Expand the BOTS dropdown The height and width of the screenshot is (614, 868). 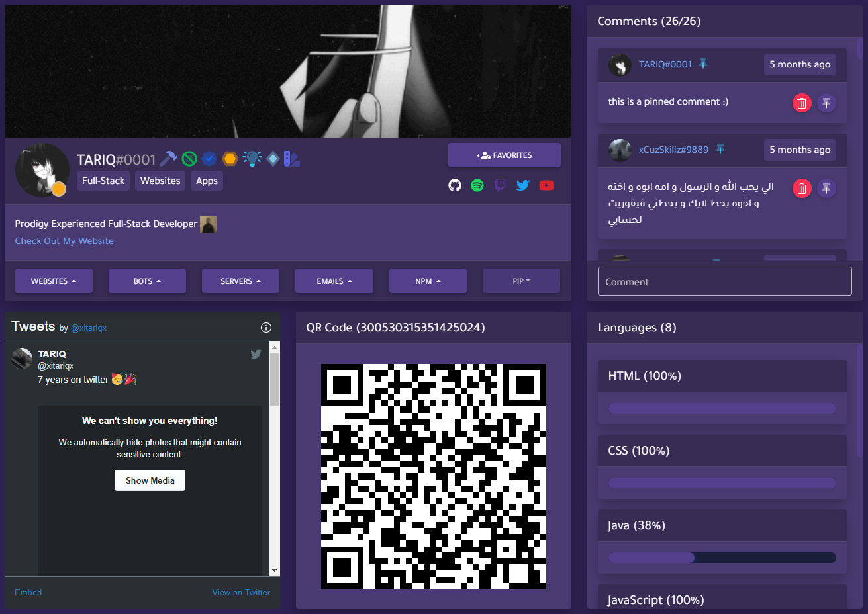click(147, 281)
